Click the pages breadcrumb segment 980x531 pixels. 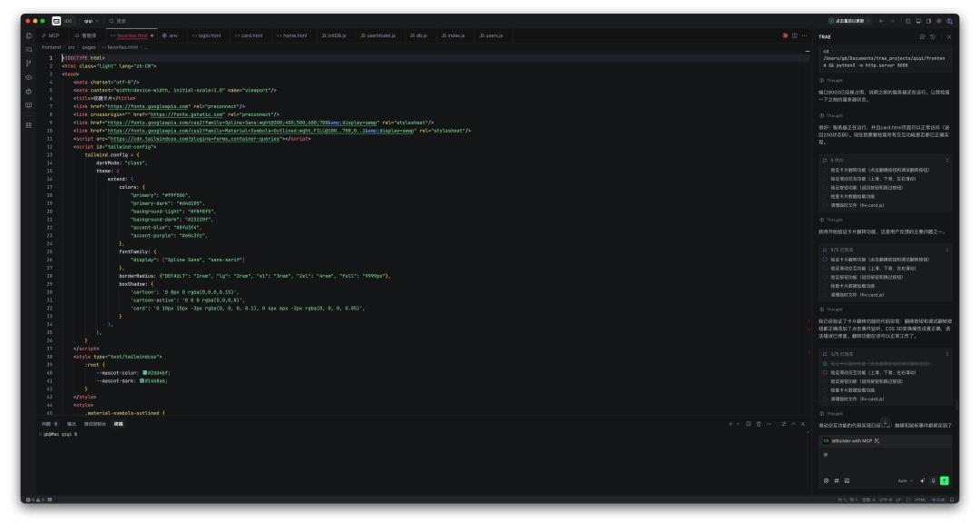[89, 47]
